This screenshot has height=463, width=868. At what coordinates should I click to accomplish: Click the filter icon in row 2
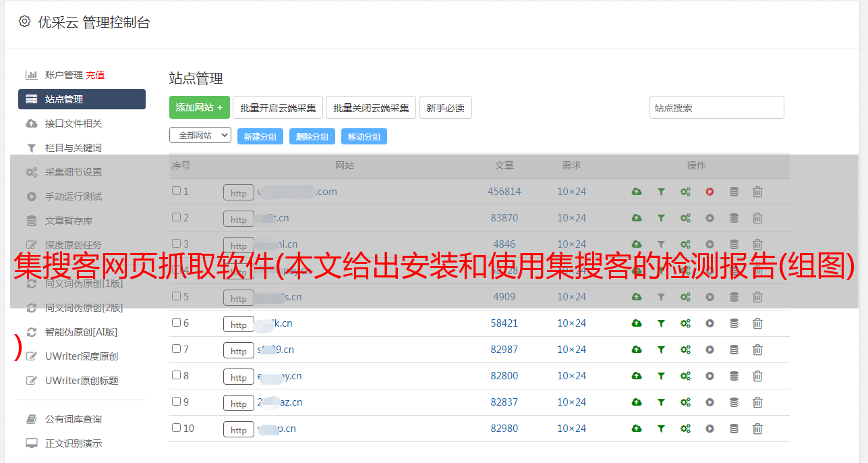661,218
